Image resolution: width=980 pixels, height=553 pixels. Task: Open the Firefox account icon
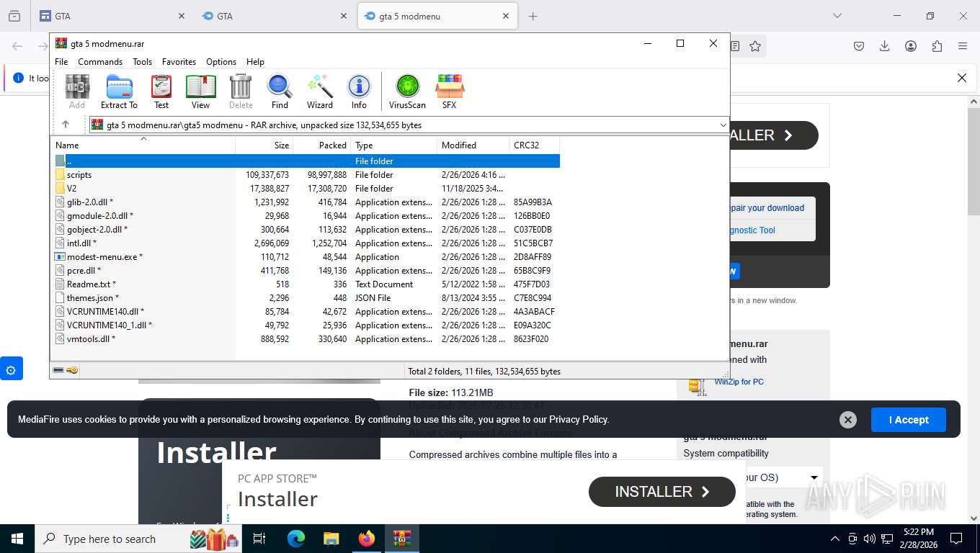911,46
